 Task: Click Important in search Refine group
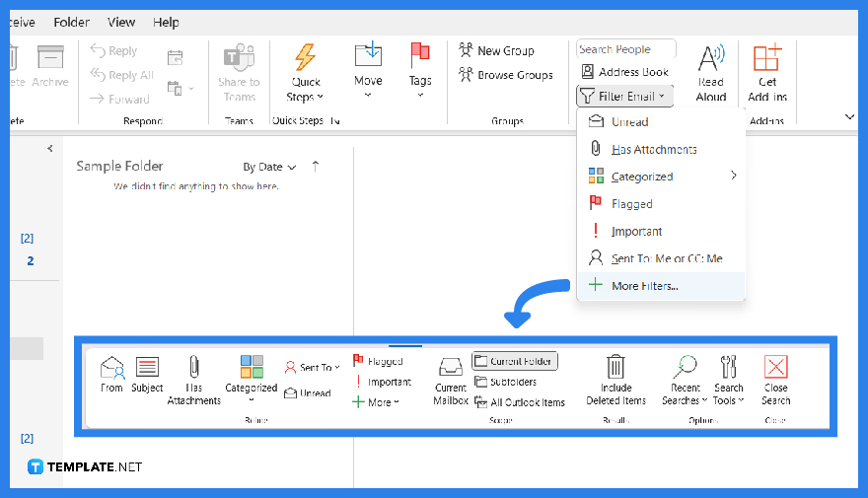[x=382, y=382]
